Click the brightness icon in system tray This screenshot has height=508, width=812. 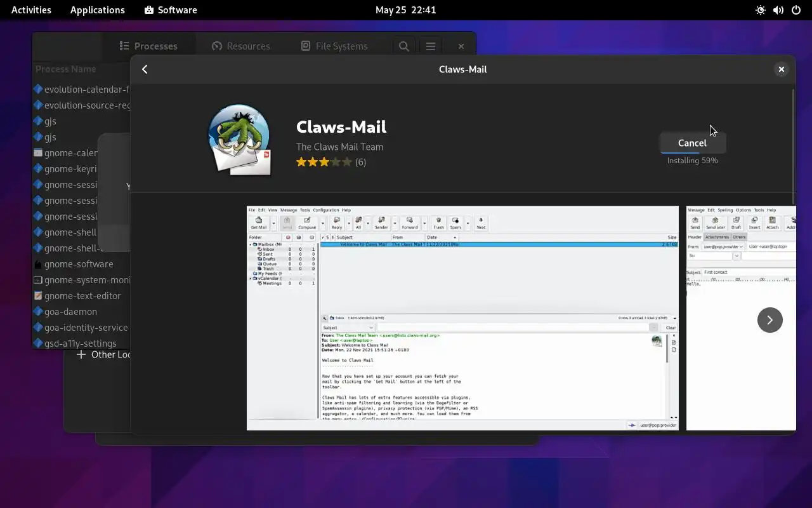tap(761, 10)
